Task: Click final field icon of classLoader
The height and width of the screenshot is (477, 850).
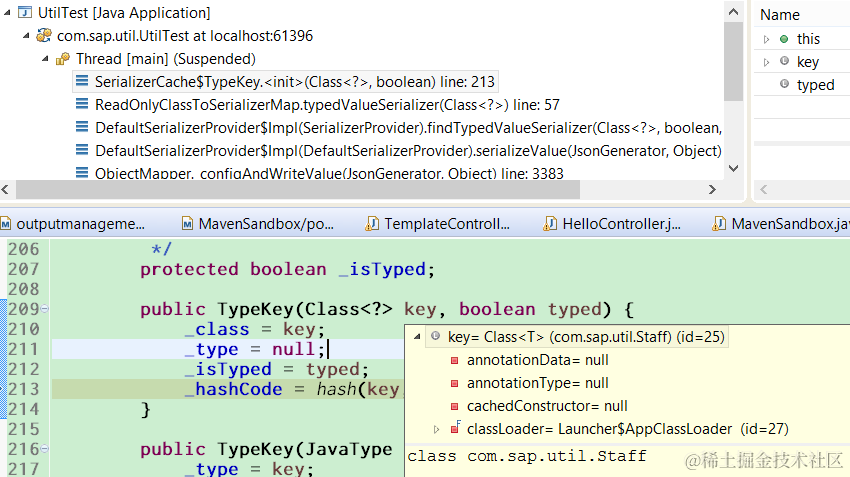Action: click(455, 428)
